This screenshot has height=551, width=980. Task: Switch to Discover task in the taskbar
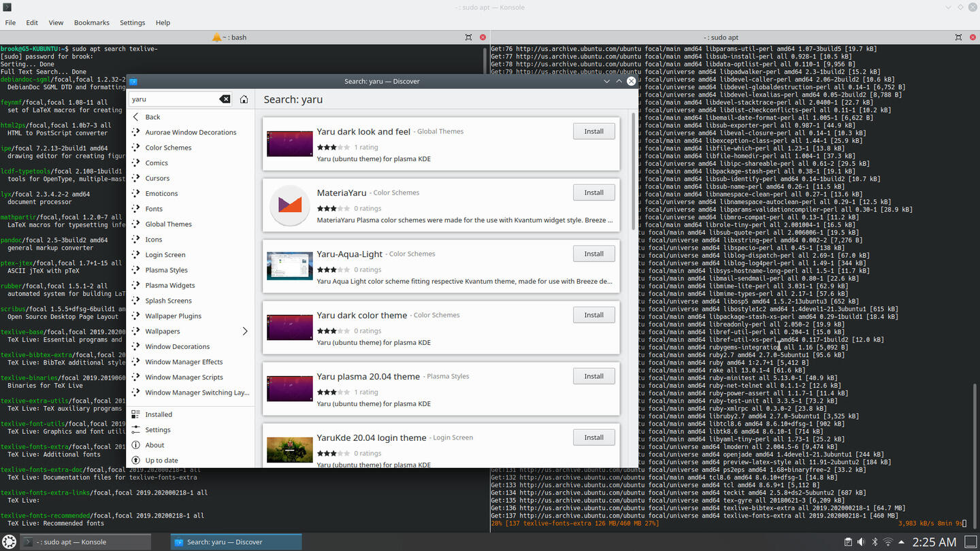236,542
